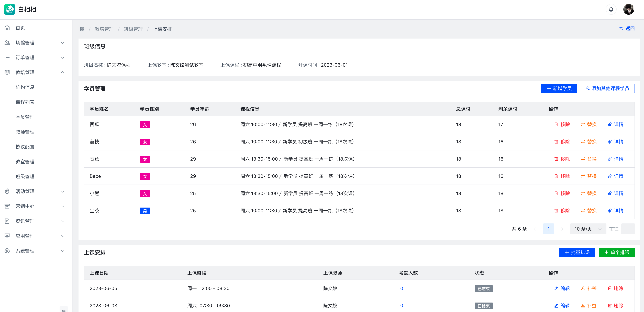View 详情 for student 小熊
644x312 pixels.
(616, 193)
